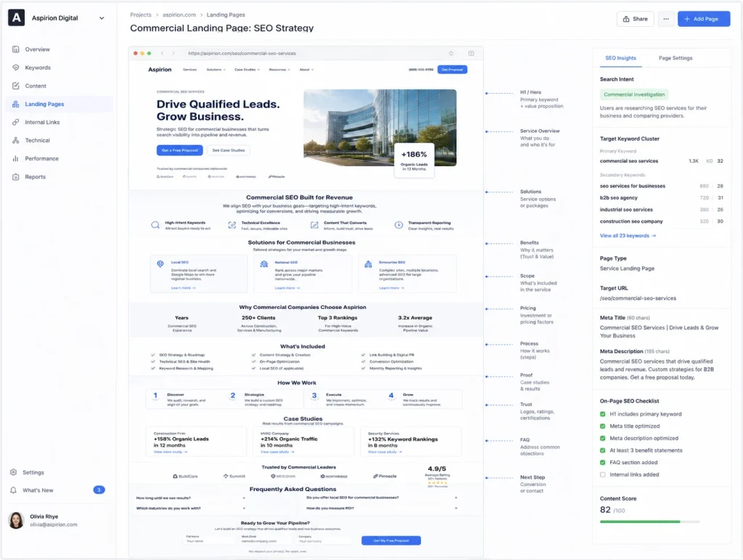Open Settings via the gear icon

pyautogui.click(x=13, y=472)
